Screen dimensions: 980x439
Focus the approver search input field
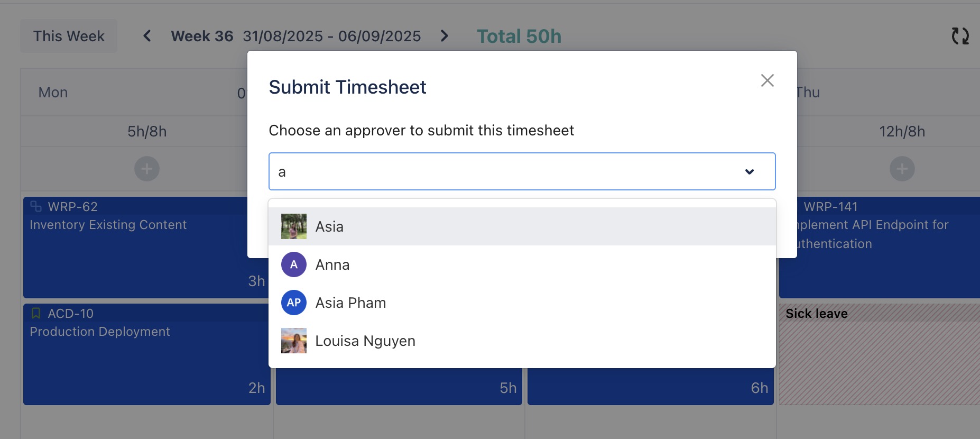pyautogui.click(x=502, y=171)
